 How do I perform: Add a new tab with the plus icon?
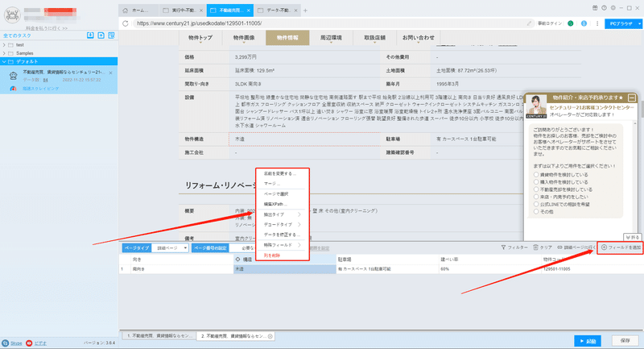pos(305,10)
